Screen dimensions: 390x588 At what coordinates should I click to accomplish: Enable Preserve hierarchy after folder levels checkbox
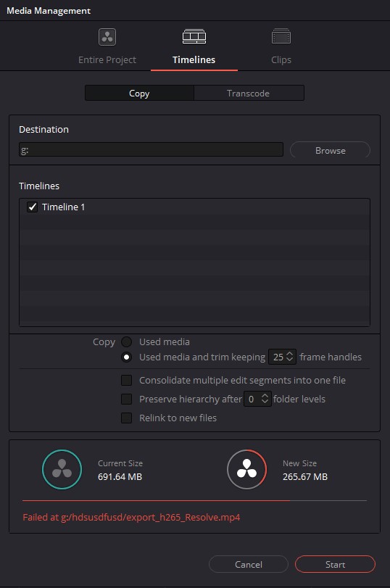[126, 399]
